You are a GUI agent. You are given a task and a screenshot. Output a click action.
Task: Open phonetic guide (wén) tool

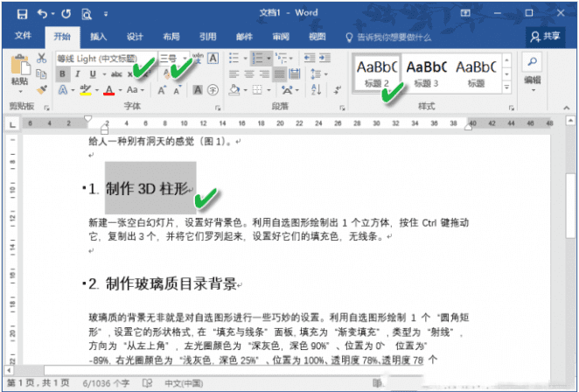[x=198, y=58]
